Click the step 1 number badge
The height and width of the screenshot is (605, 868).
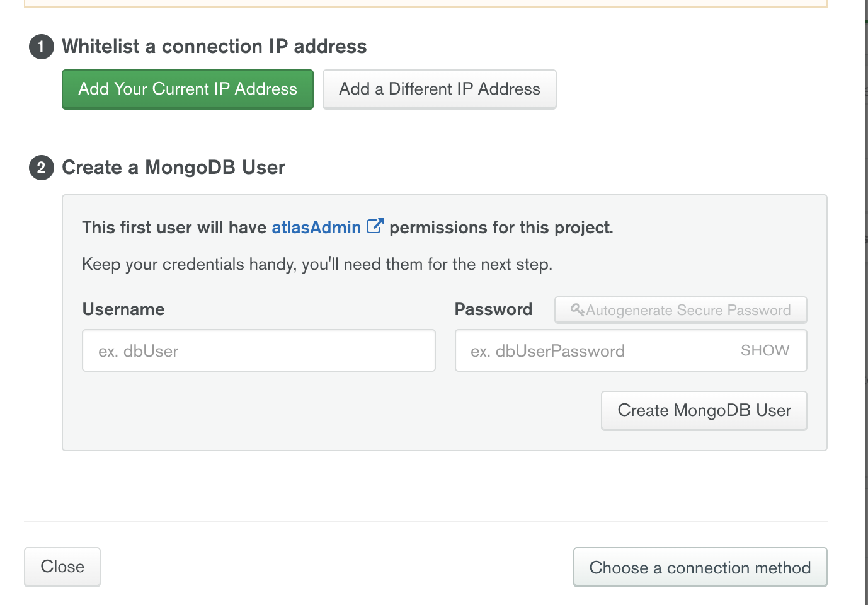tap(42, 47)
